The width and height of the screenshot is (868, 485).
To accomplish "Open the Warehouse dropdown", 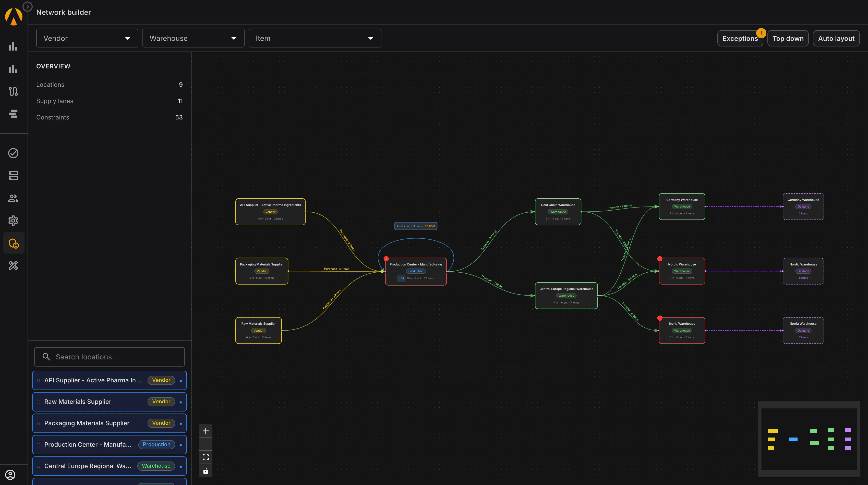I will click(x=194, y=38).
